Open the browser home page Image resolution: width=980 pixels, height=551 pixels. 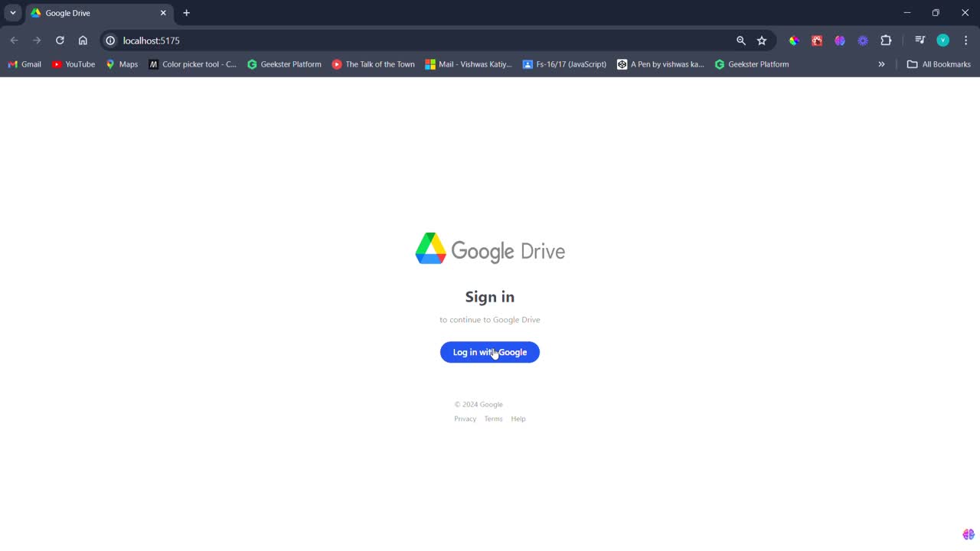point(83,41)
